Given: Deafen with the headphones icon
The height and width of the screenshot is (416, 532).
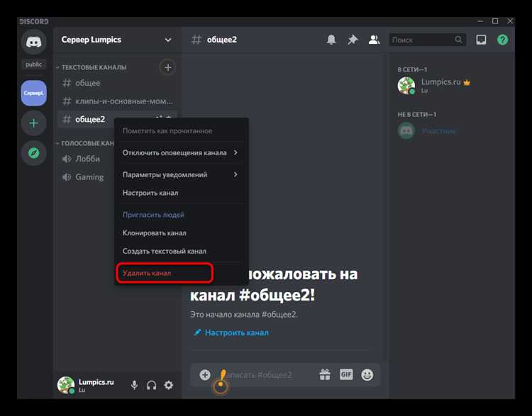Looking at the screenshot, I should 151,385.
